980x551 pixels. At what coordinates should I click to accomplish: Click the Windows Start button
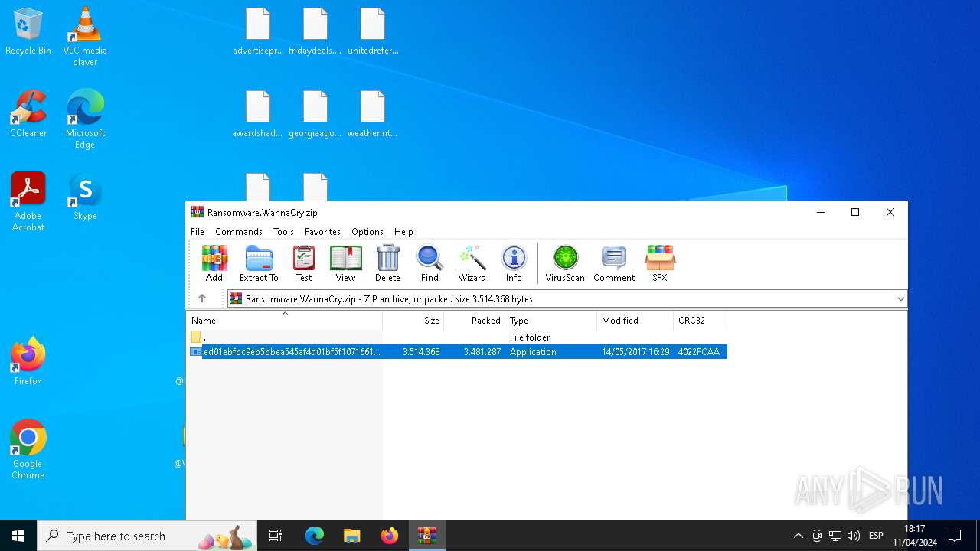point(18,536)
